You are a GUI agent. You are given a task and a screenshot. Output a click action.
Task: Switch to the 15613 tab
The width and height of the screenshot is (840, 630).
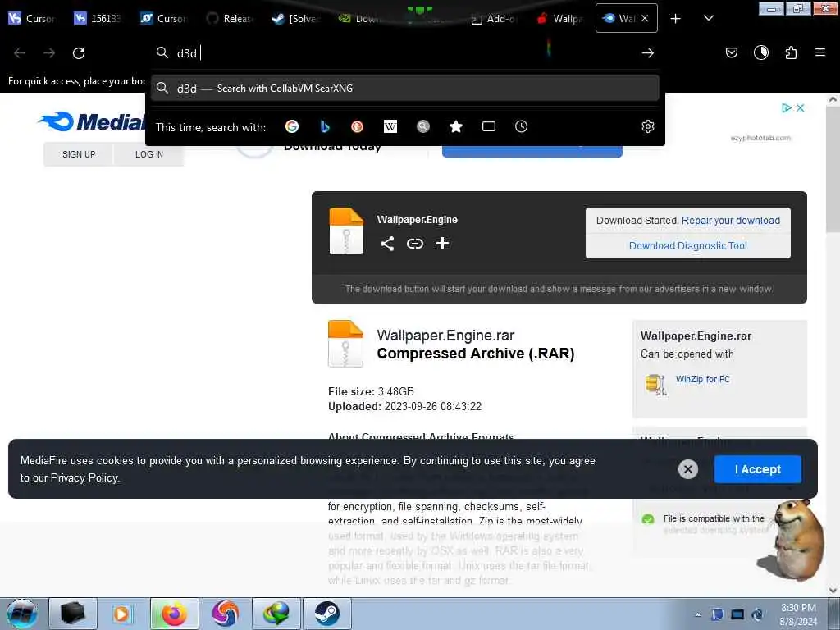click(x=98, y=18)
